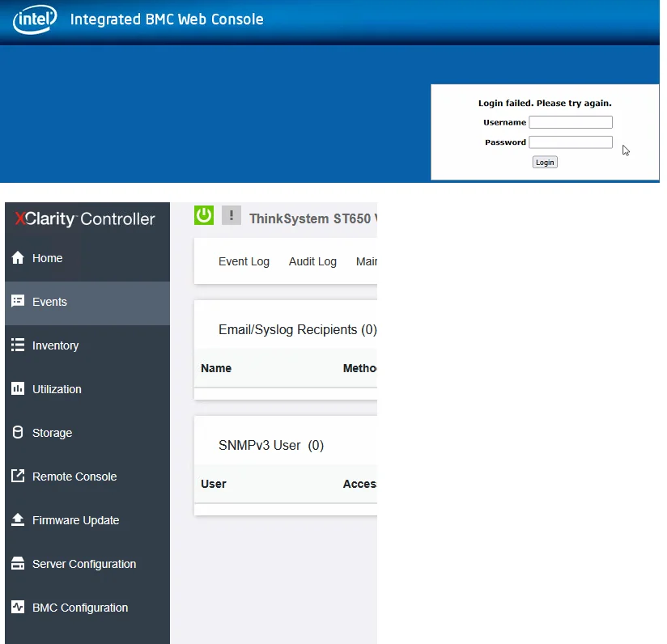Switch to the Event Log tab
This screenshot has height=644, width=667.
click(244, 261)
